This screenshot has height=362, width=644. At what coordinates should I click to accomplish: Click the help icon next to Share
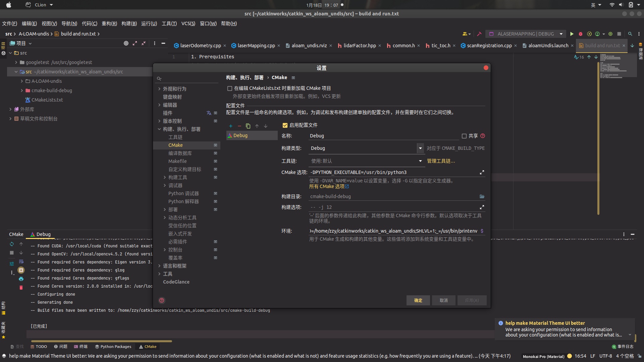pyautogui.click(x=483, y=136)
